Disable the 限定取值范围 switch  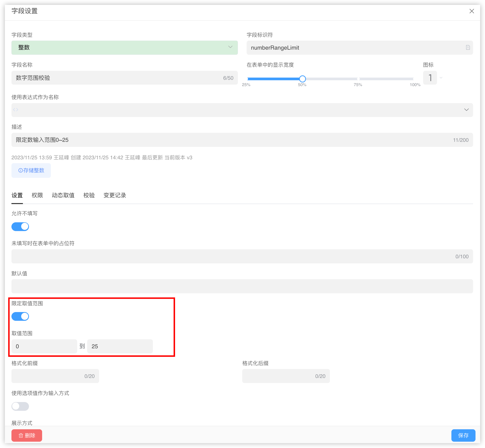pos(20,316)
